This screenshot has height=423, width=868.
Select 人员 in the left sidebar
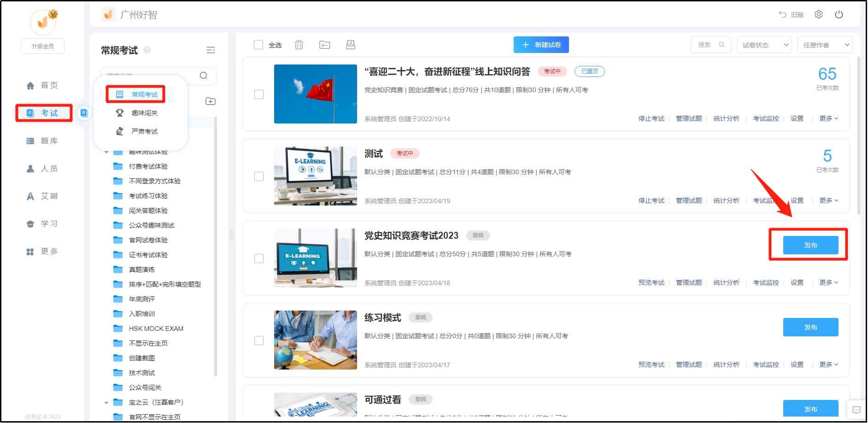pos(43,168)
